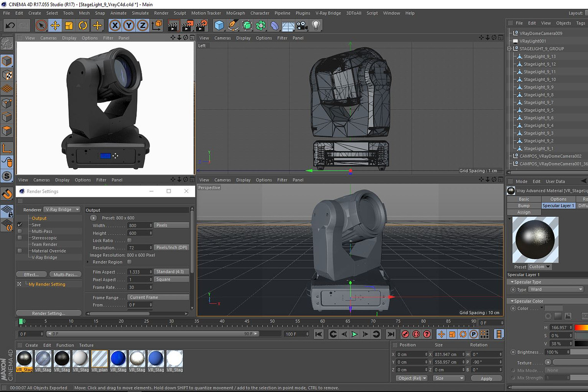Click the record active objects button
This screenshot has height=392, width=588.
405,334
